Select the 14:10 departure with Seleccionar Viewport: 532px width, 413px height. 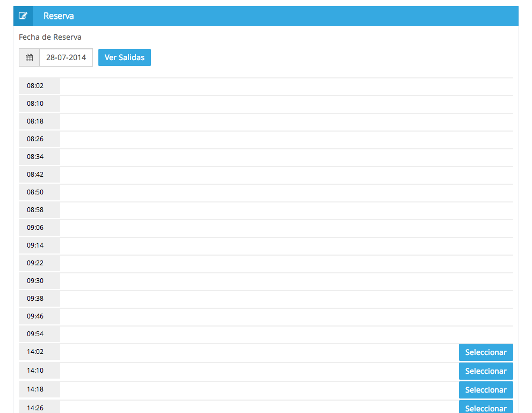[486, 371]
